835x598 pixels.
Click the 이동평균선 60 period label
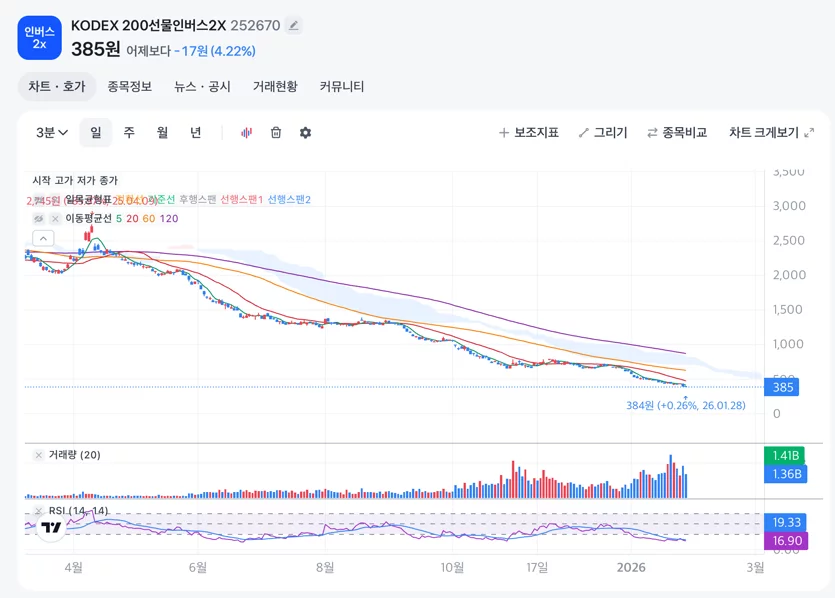coord(149,218)
